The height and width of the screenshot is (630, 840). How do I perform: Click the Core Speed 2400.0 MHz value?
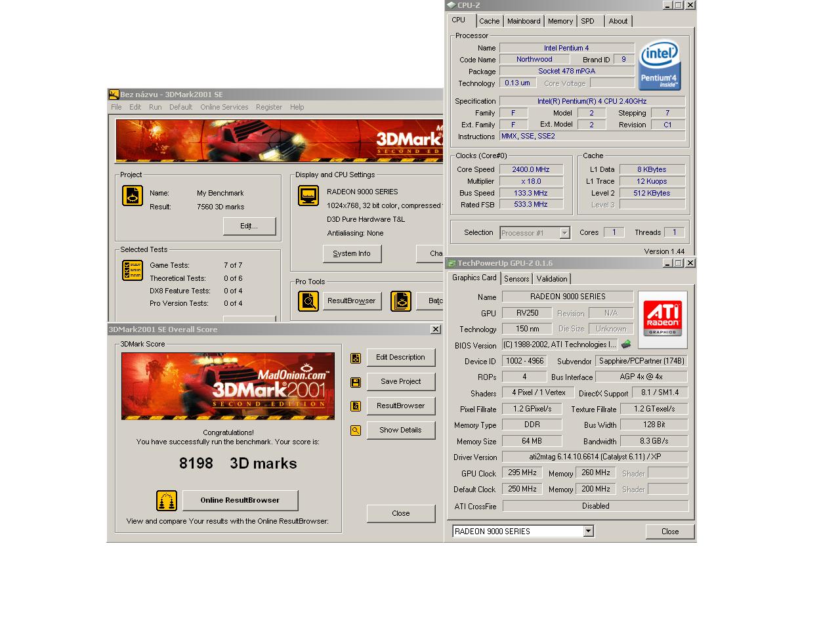point(531,169)
